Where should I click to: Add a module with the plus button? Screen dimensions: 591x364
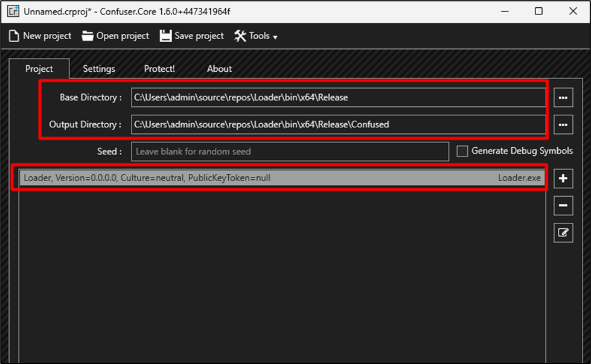[x=563, y=178]
